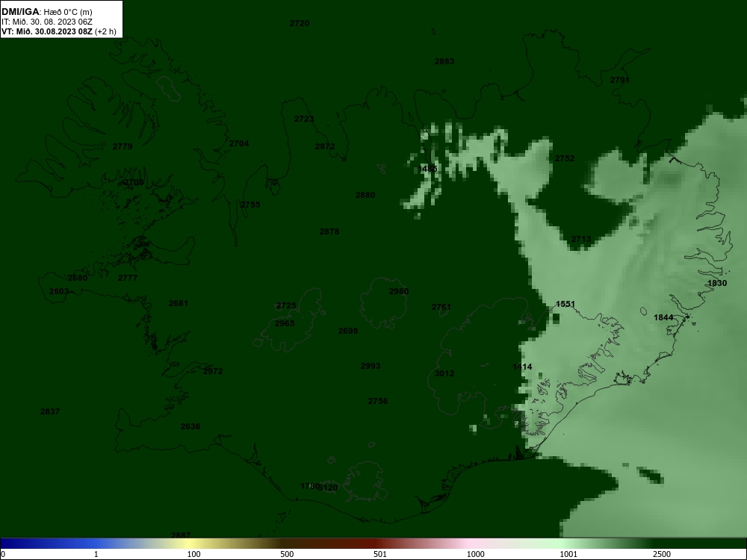
Task: Click the DMI/IGA title line in header box
Action: 46,12
